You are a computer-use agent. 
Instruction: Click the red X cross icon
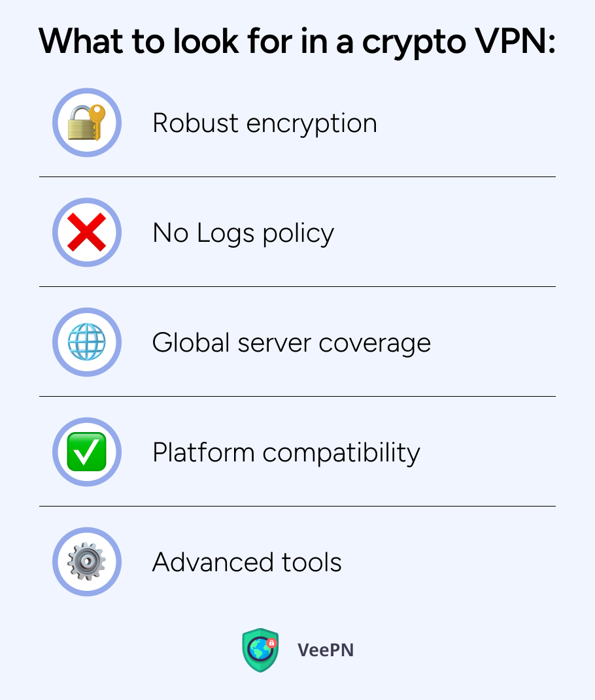tap(87, 232)
